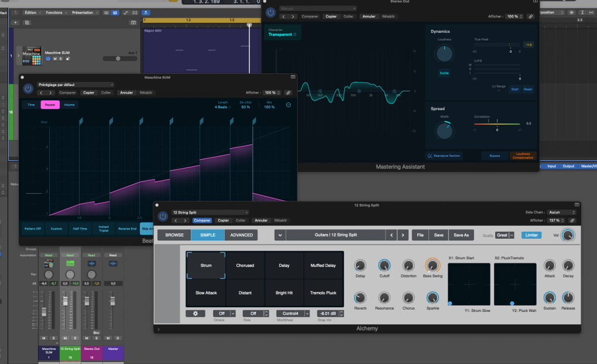
Task: Switch to BROWSE view in Alchemy
Action: tap(174, 235)
